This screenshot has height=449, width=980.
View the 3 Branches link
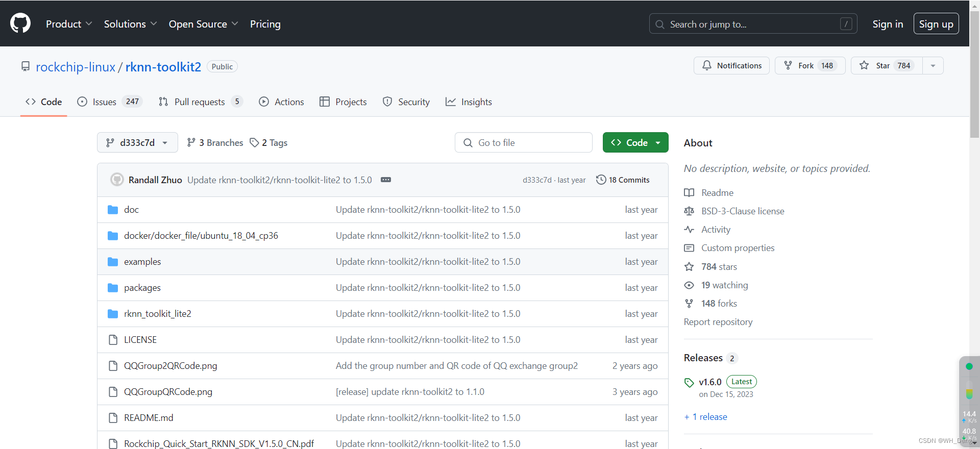coord(215,143)
